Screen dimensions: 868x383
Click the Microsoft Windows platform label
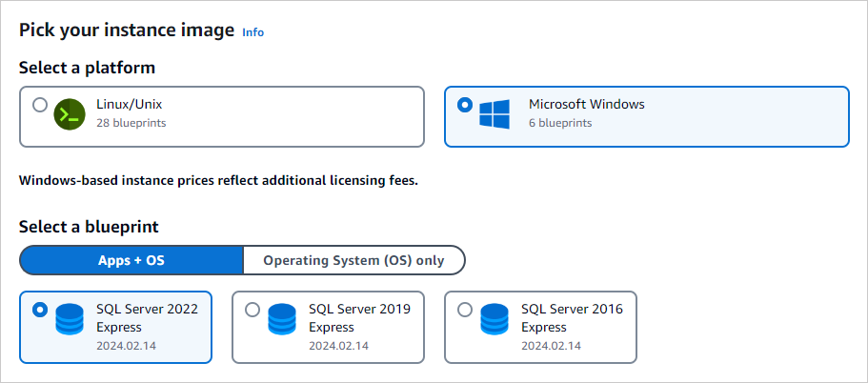[x=587, y=104]
